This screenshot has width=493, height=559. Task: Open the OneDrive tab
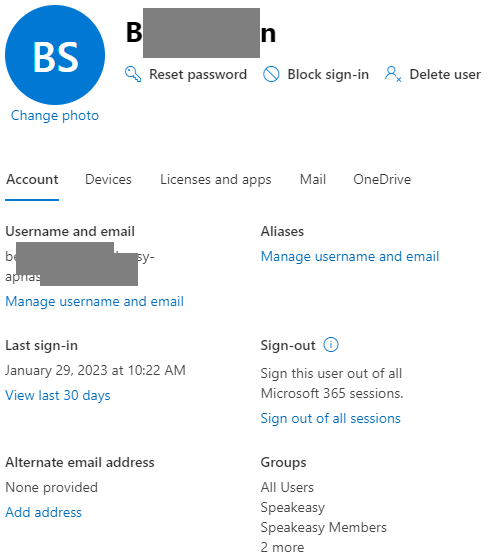point(382,179)
